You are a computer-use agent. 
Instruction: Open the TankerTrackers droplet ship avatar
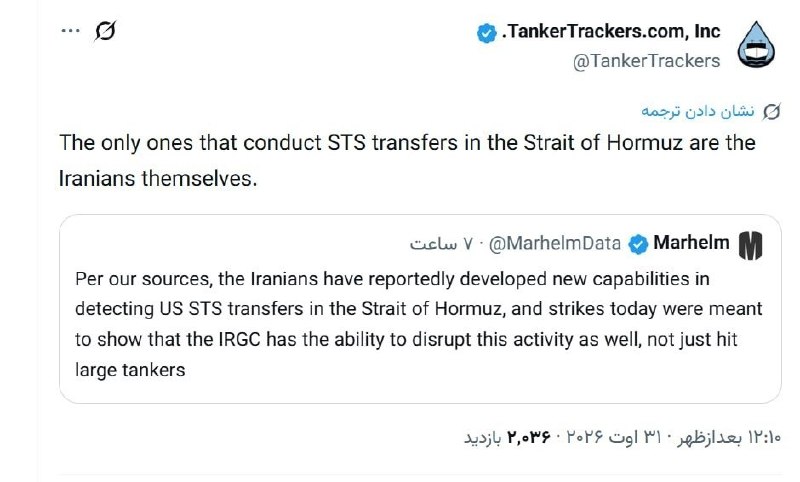[756, 45]
